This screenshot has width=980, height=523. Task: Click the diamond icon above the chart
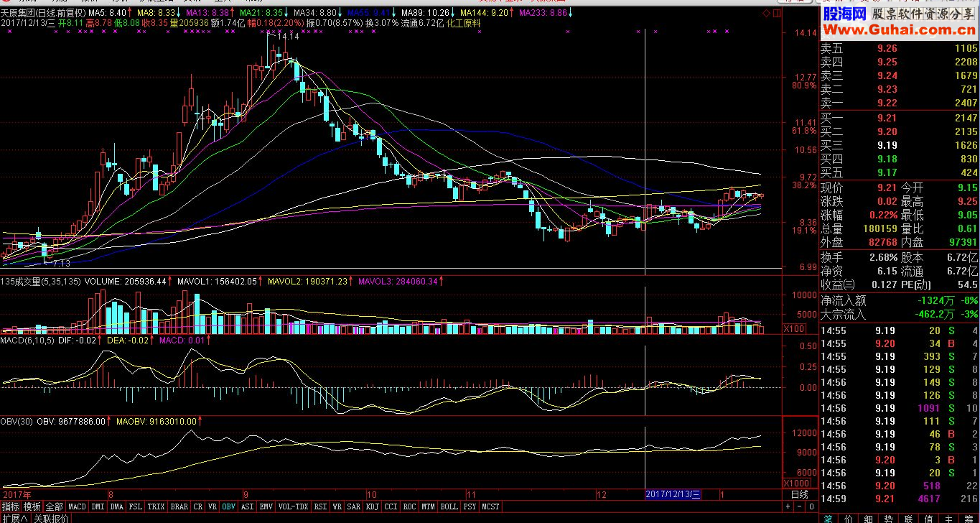tap(766, 13)
